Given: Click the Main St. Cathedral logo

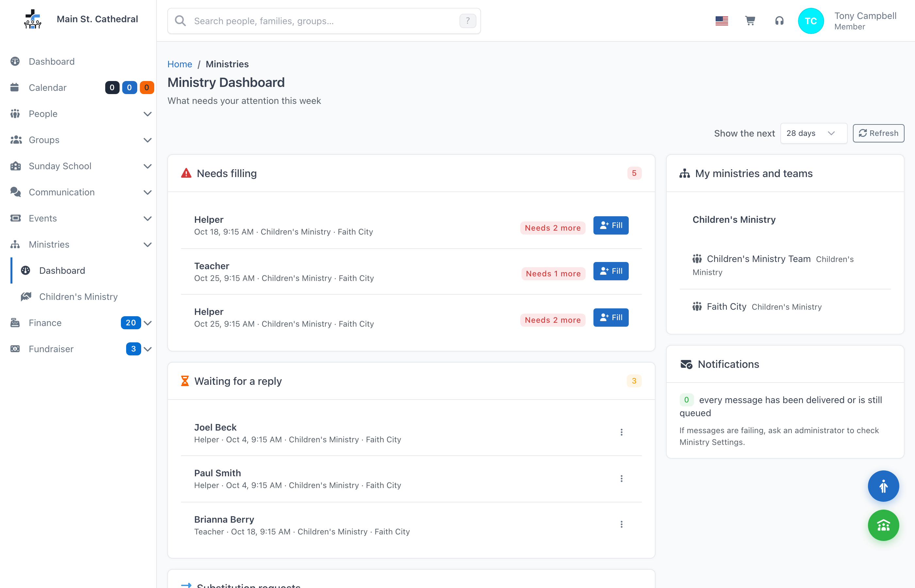Looking at the screenshot, I should click(32, 19).
